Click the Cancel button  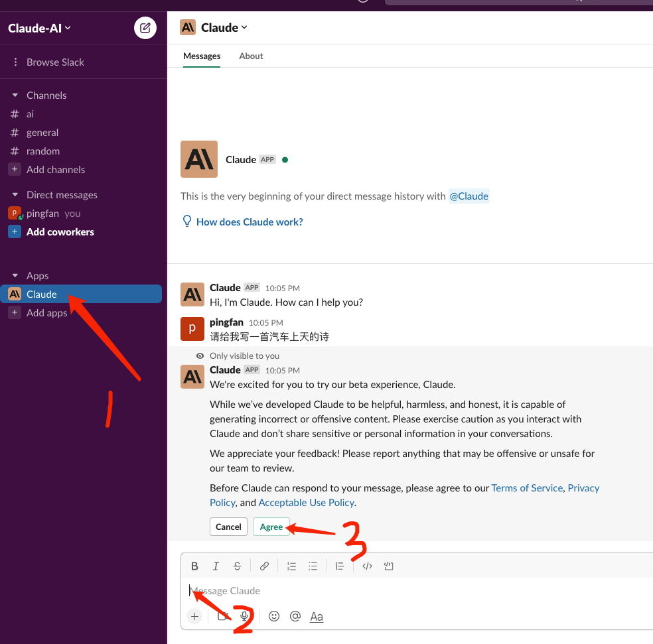pyautogui.click(x=228, y=527)
